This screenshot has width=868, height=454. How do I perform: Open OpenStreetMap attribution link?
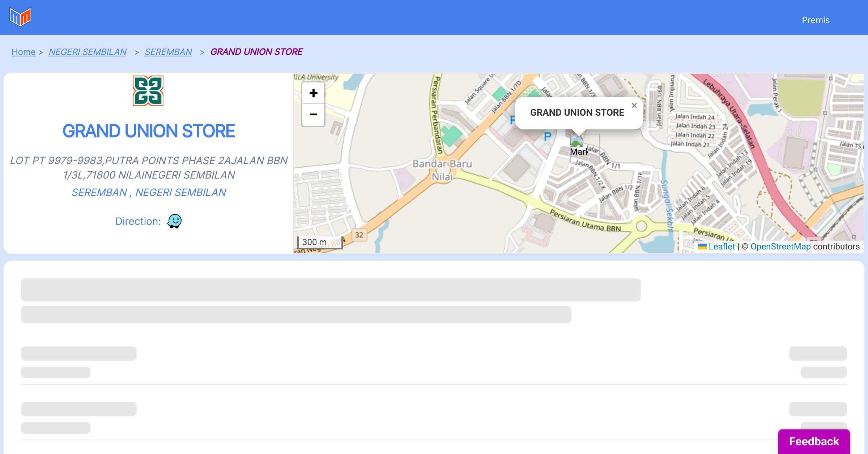(780, 247)
